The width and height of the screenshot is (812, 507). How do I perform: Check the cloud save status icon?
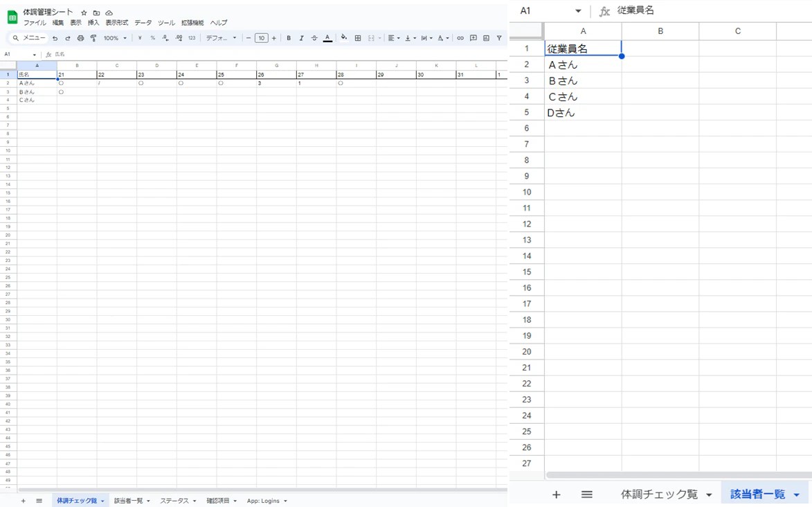(109, 12)
